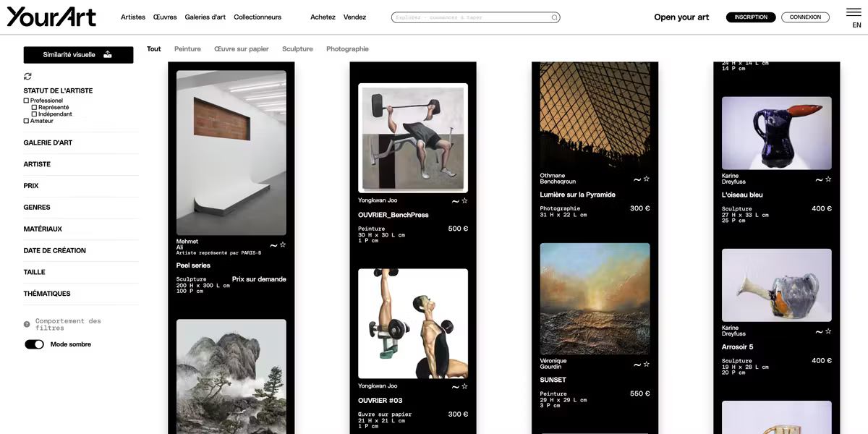Open the Œuvres menu
The image size is (868, 434).
(x=165, y=17)
